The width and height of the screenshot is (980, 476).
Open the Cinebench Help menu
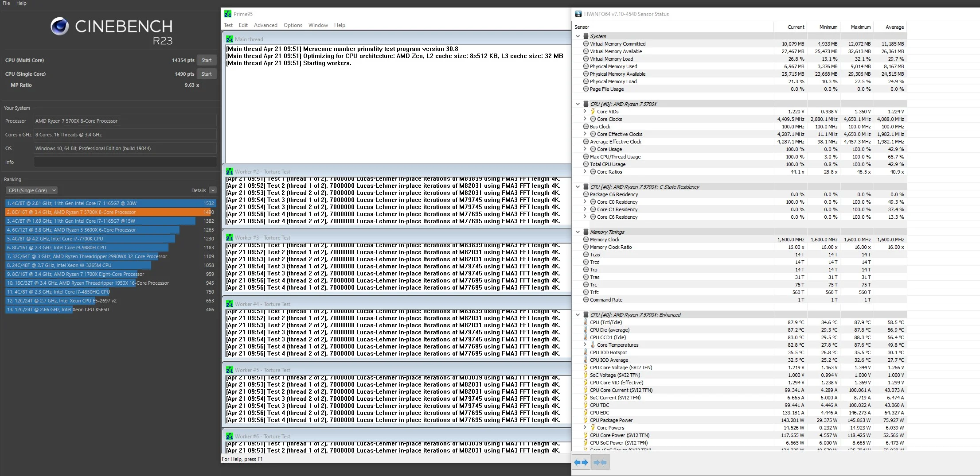[x=21, y=3]
